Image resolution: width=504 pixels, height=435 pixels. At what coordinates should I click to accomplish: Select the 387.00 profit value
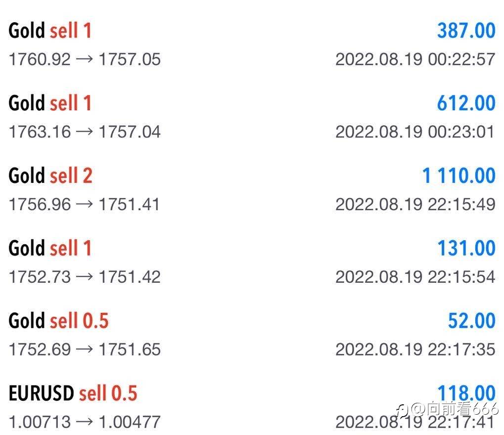466,31
